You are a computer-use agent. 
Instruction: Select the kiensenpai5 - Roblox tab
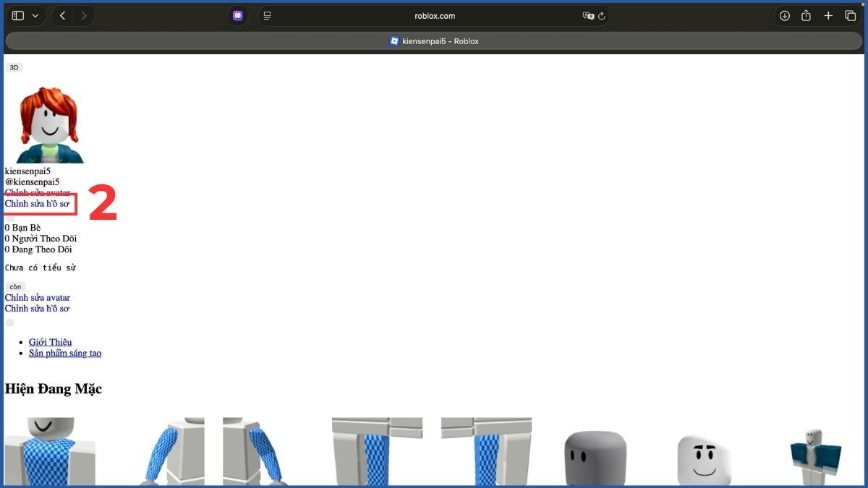pos(434,41)
